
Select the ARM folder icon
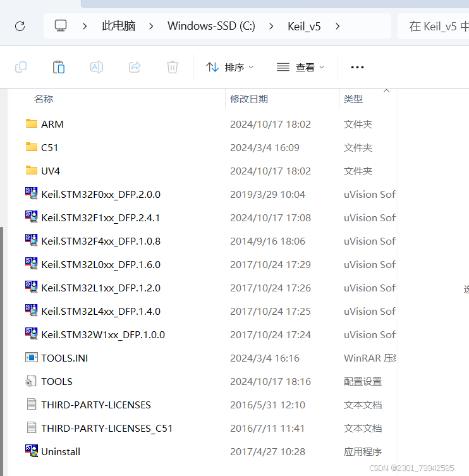pos(32,123)
